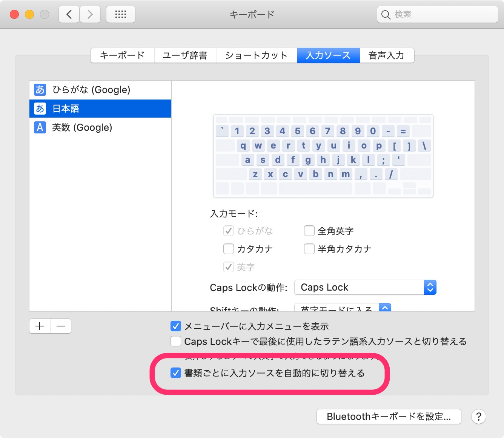
Task: Click the forward navigation arrow
Action: point(90,14)
